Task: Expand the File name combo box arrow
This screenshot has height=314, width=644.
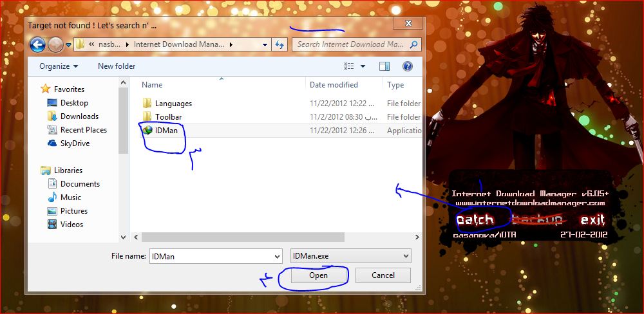Action: [278, 256]
